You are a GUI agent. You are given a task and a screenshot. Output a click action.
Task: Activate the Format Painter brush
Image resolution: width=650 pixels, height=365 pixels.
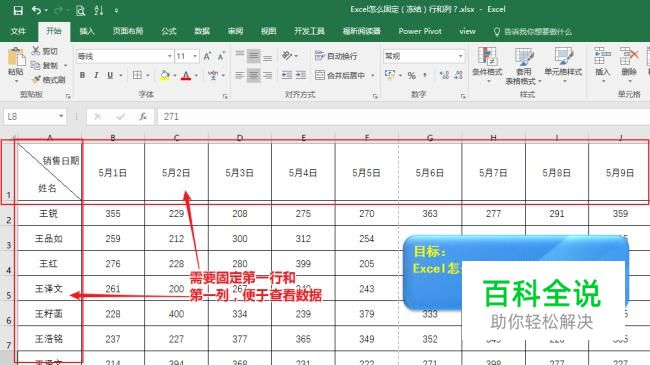pos(36,79)
